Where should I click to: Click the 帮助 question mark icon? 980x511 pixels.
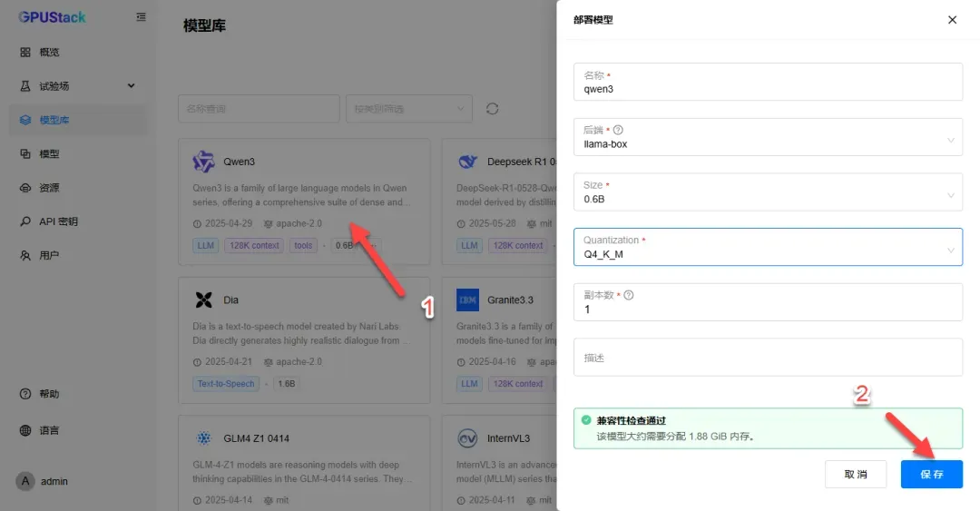(25, 393)
